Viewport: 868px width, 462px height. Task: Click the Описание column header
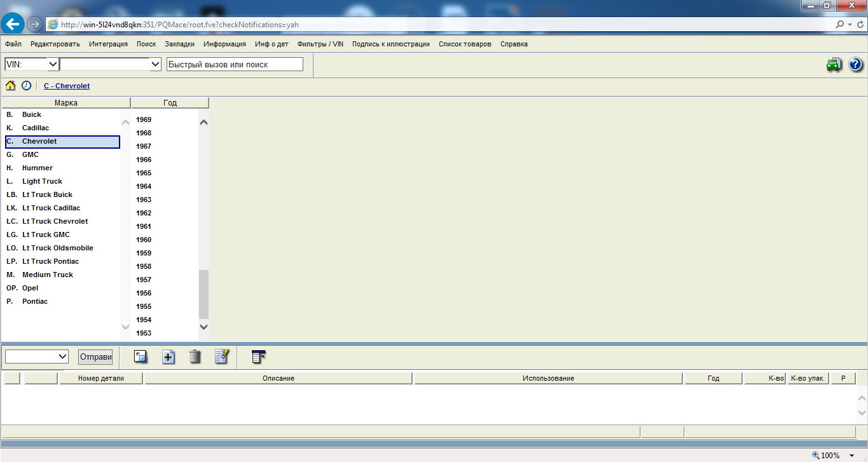click(279, 378)
